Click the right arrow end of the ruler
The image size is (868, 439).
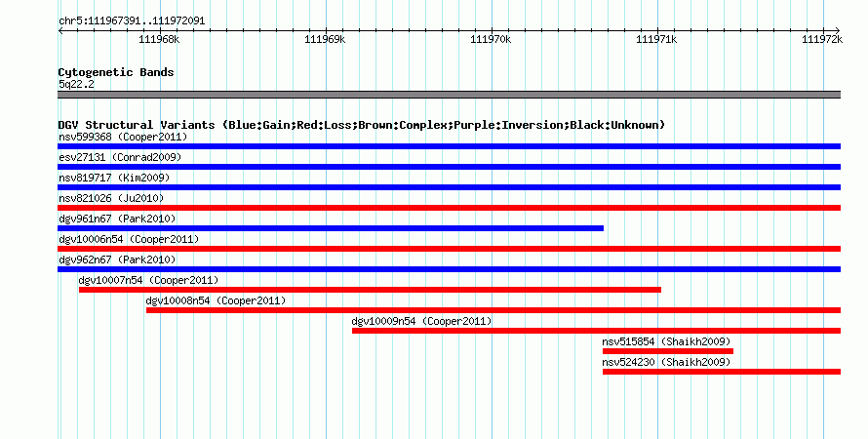click(x=838, y=31)
